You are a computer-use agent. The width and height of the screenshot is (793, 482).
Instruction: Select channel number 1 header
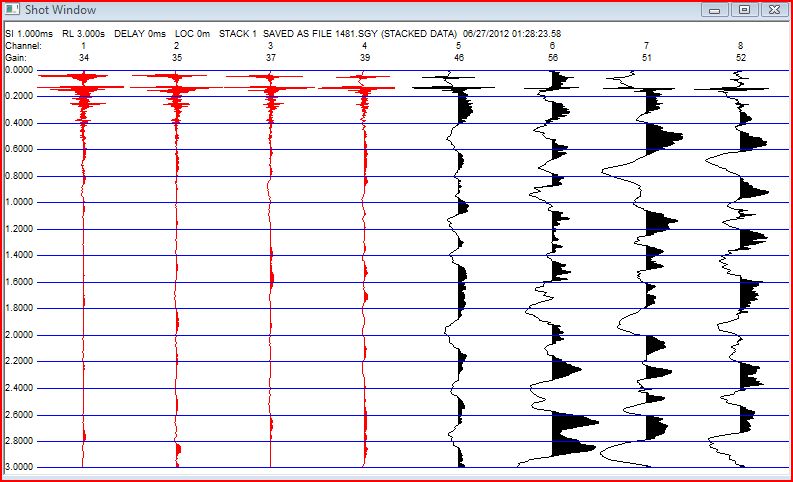tap(83, 46)
